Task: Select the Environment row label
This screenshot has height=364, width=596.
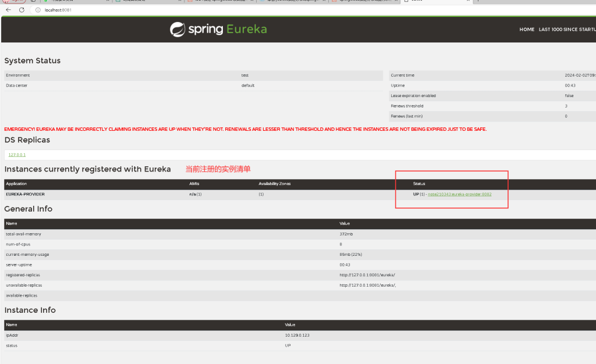Action: (18, 76)
